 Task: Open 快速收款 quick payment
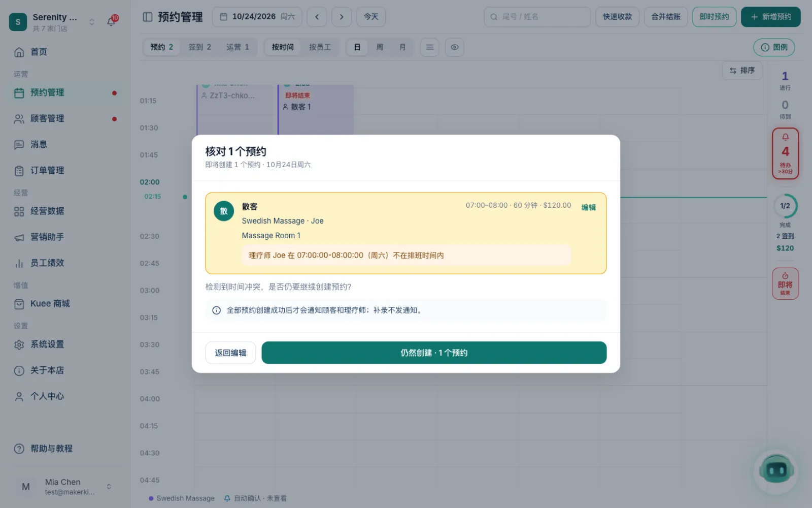click(617, 17)
